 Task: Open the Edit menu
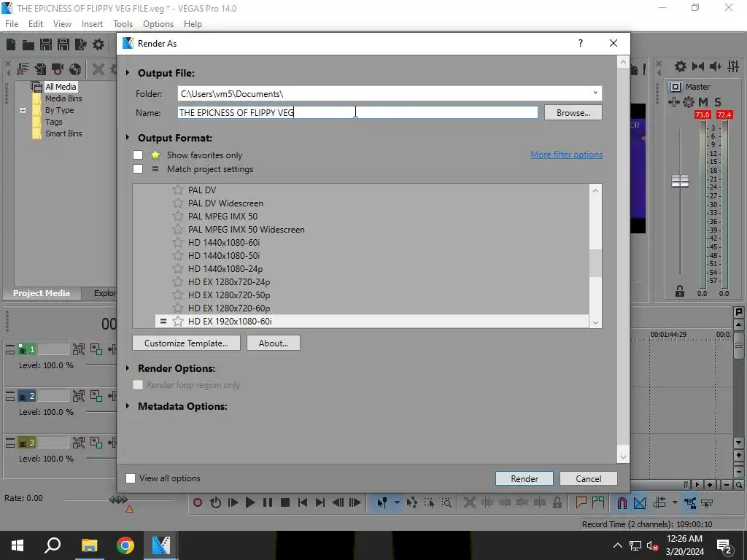[36, 24]
